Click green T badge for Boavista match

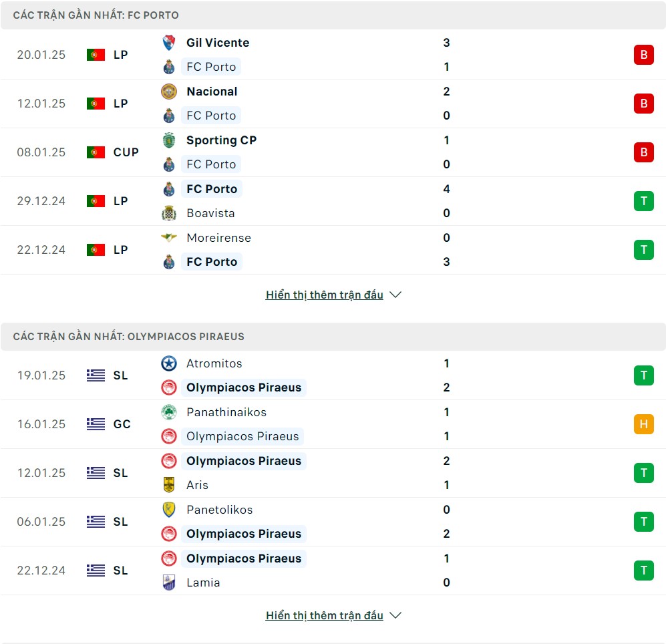[x=643, y=201]
